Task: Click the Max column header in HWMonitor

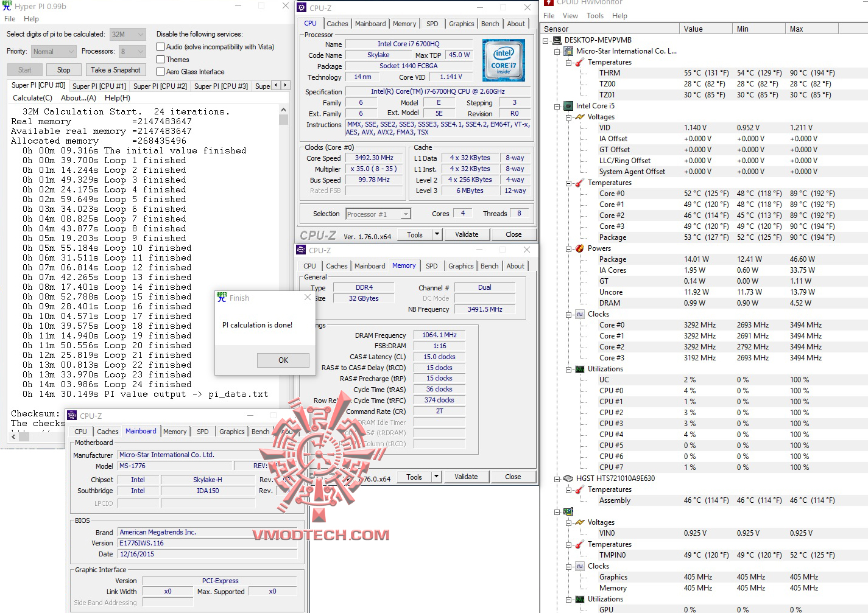Action: [811, 29]
